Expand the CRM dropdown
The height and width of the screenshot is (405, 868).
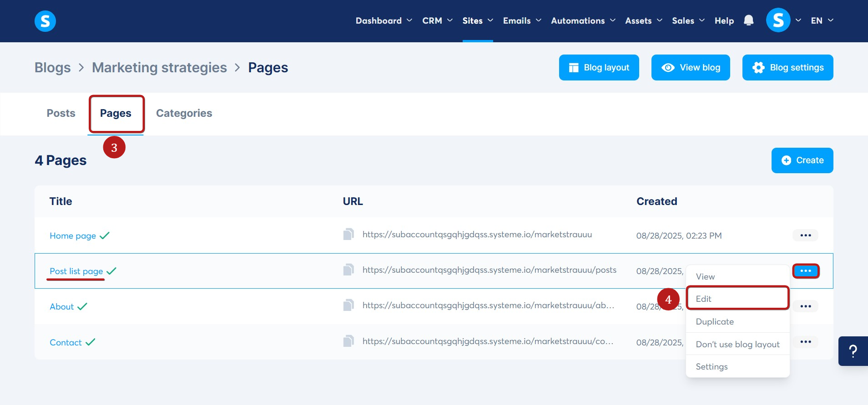437,20
